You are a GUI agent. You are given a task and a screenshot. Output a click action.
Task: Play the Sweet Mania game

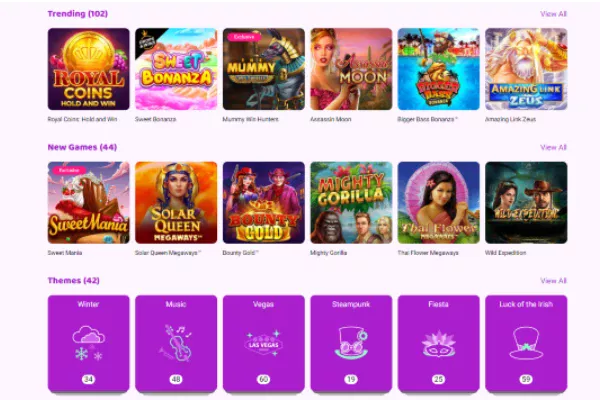88,202
